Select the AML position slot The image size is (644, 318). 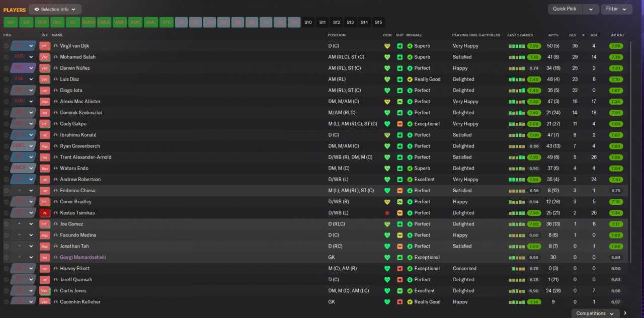coord(151,22)
